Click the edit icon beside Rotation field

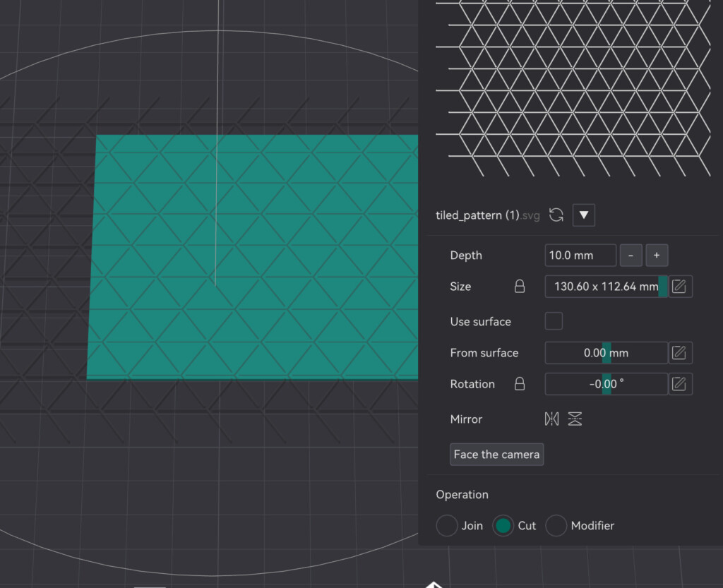tap(680, 384)
